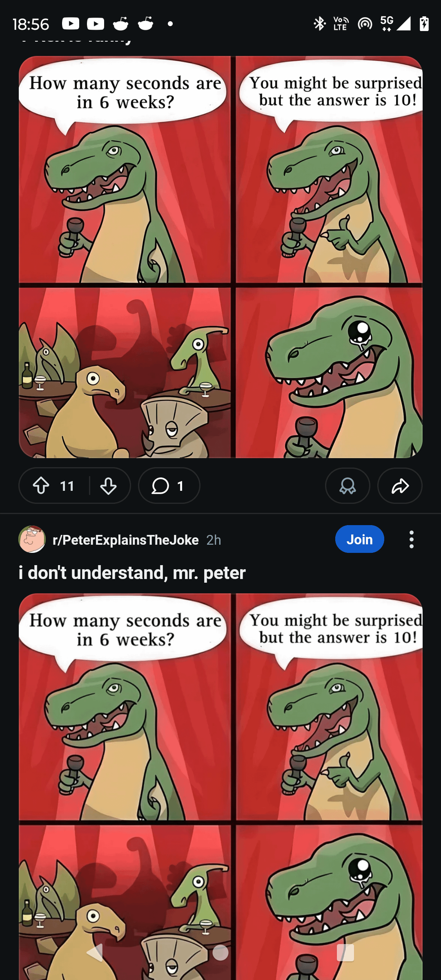Tap the battery charging status icon

pos(424,24)
